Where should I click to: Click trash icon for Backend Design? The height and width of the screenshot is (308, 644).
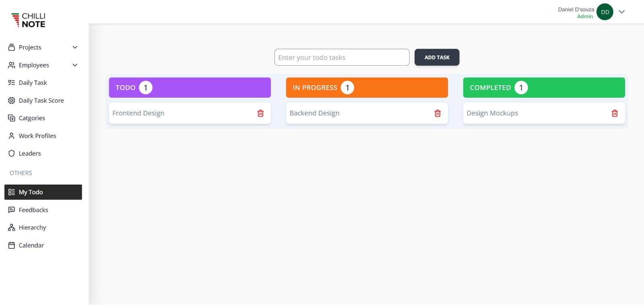pos(438,113)
